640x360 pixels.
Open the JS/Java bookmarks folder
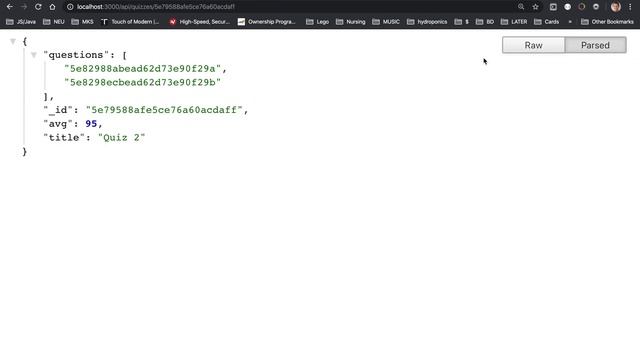tap(21, 22)
